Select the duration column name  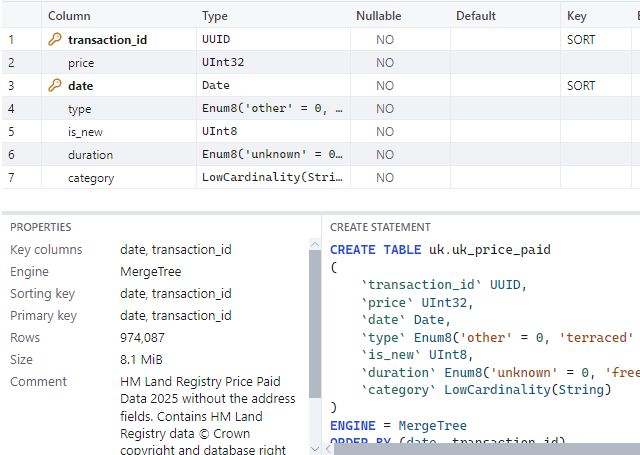[90, 155]
